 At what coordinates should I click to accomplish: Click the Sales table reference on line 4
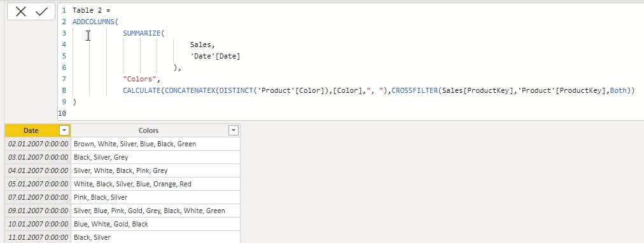tap(200, 45)
